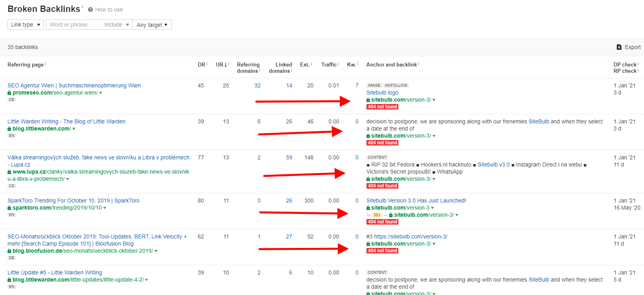Click lock icon beside blog.littlewarden.com/ URL
Screen dimensions: 644x295
9,129
